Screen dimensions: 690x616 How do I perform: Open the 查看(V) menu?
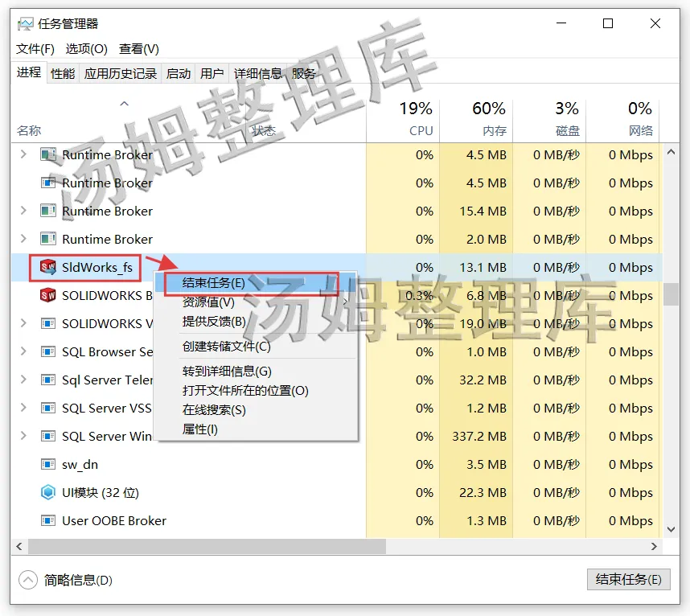138,48
